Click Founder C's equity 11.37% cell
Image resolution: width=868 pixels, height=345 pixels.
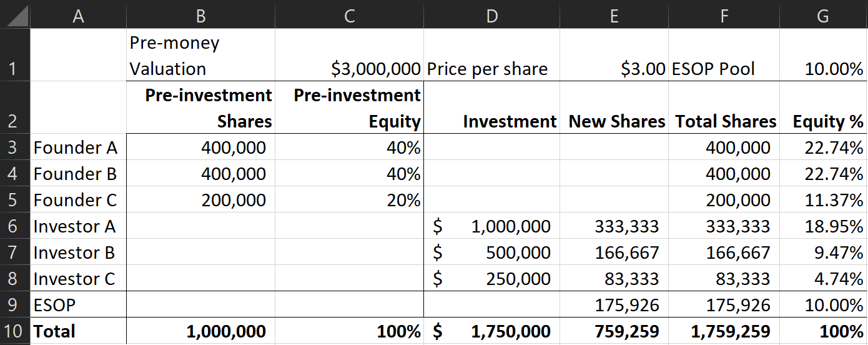[x=823, y=199]
